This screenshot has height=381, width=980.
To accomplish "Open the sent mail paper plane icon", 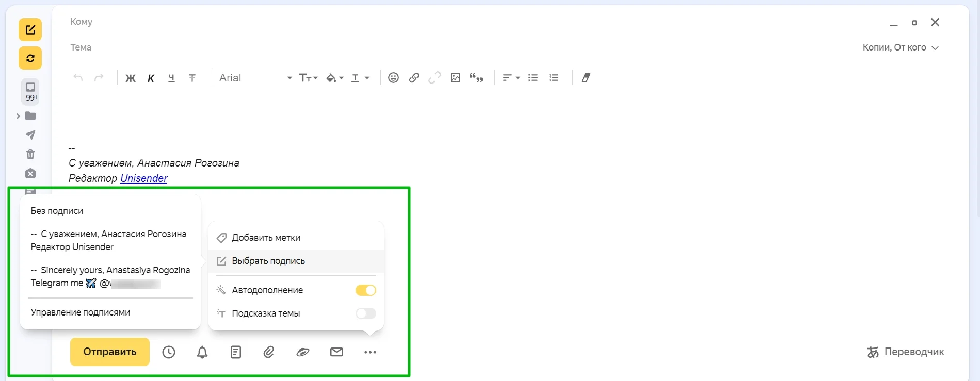I will coord(30,135).
